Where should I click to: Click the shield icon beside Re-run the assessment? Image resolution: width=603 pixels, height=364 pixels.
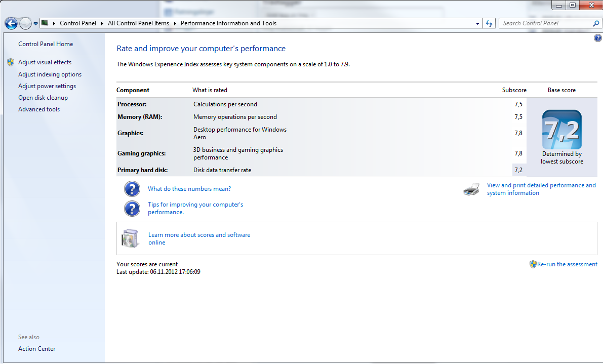click(533, 264)
